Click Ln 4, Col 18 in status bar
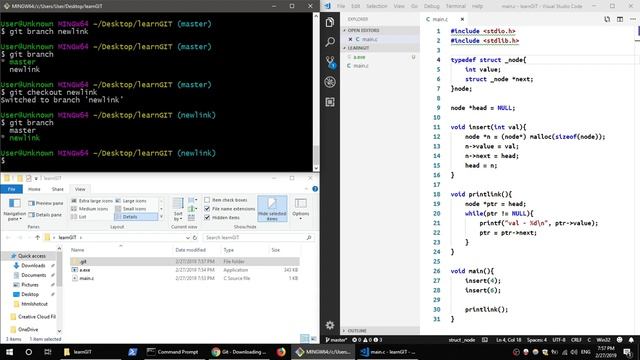Viewport: 640px width, 360px height. click(x=508, y=340)
